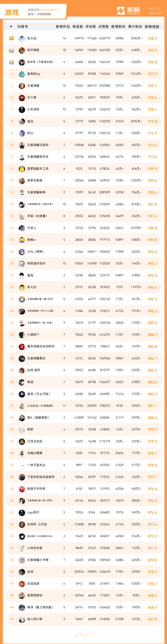167x644 pixels.
Task: Click the 新增粉丝 column header
Action: point(118,26)
